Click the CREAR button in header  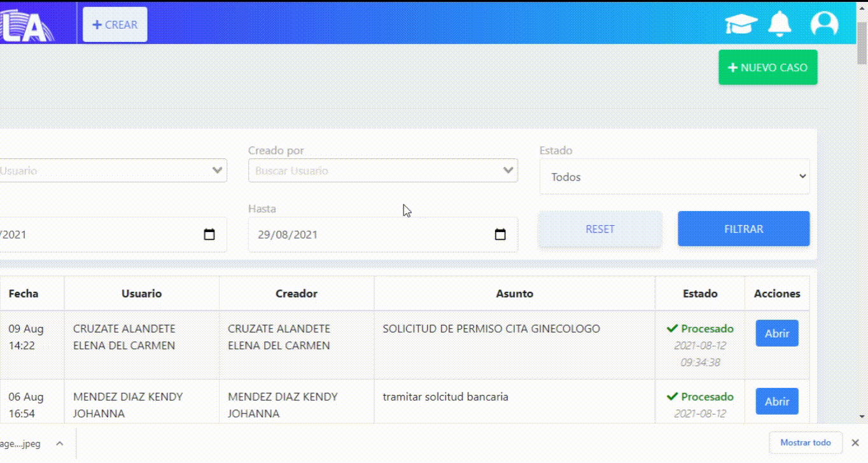pos(115,25)
